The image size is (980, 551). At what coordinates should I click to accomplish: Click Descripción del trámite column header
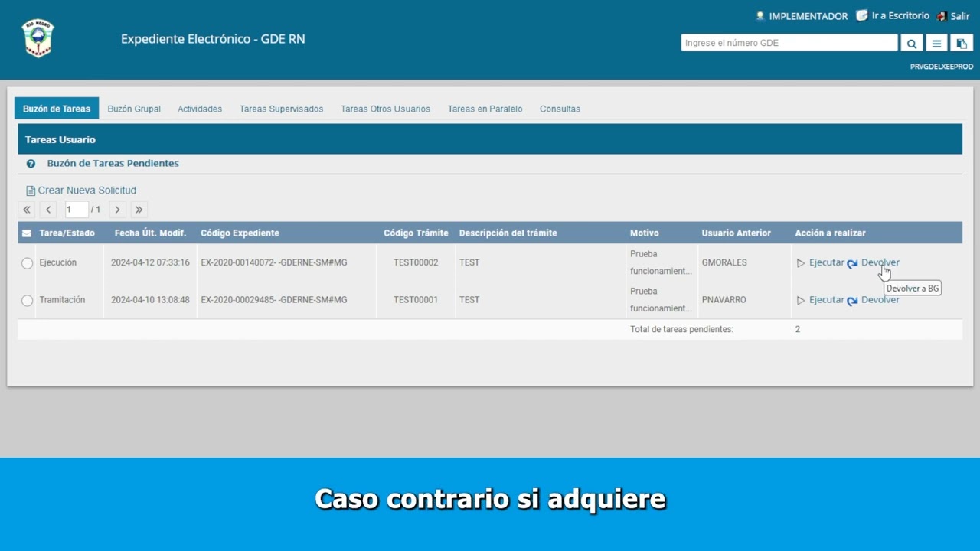click(508, 233)
